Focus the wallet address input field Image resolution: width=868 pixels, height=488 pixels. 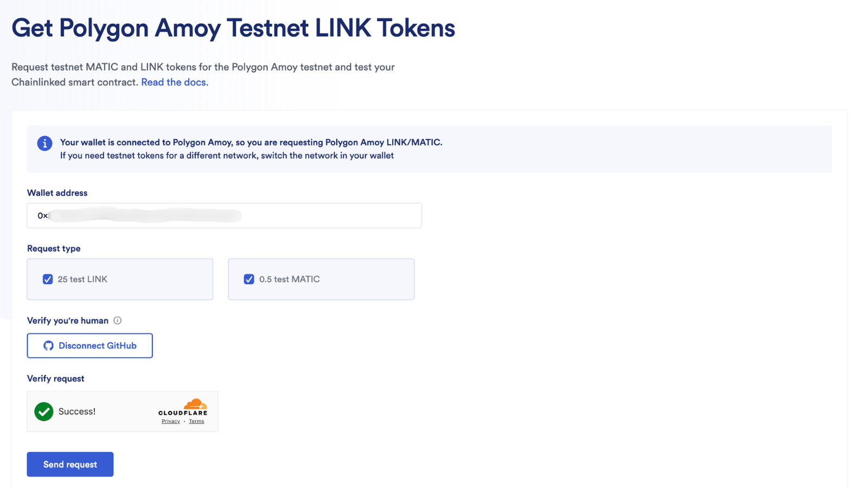click(224, 215)
